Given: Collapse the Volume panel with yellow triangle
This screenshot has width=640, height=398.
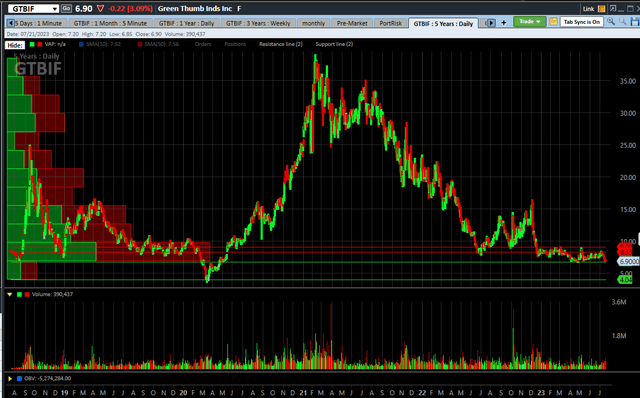Looking at the screenshot, I should point(9,294).
